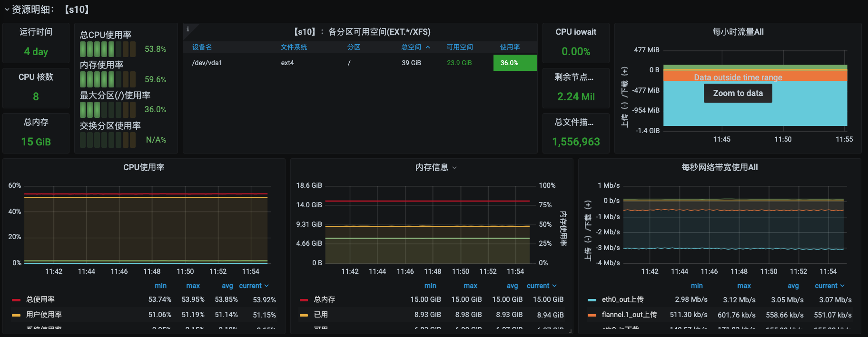This screenshot has height=337, width=868.
Task: Click orange swatch of flannel.1_out上传 series
Action: 592,315
